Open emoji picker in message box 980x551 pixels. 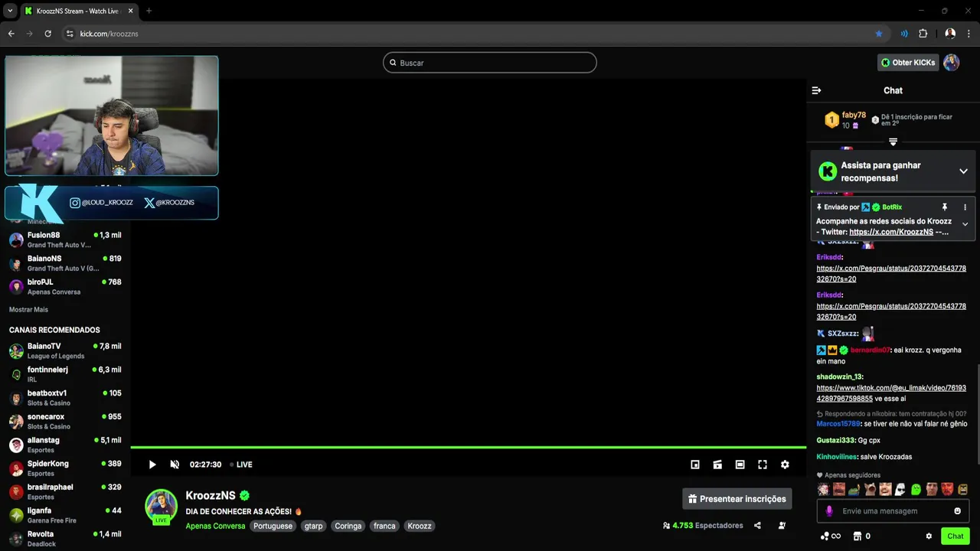pos(958,511)
